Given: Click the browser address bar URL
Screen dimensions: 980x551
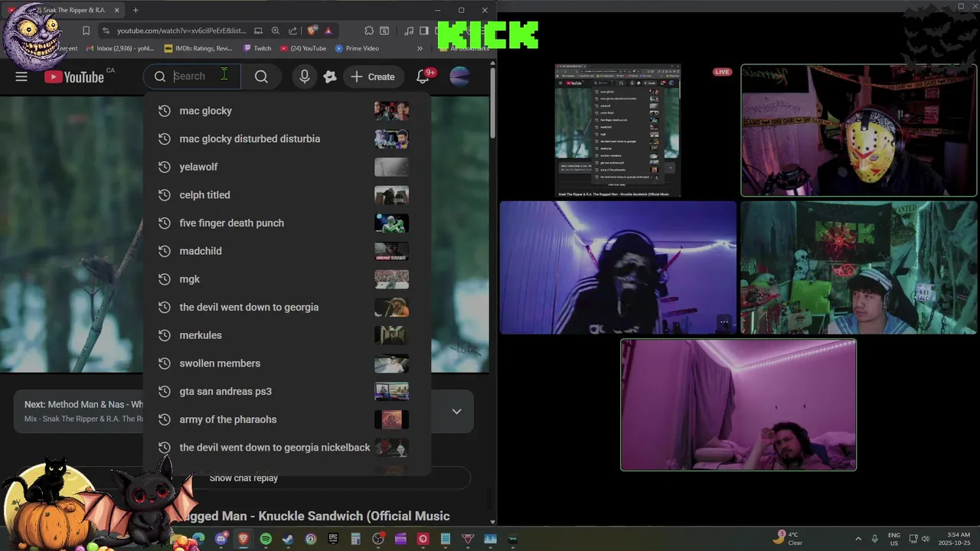Looking at the screenshot, I should (181, 31).
